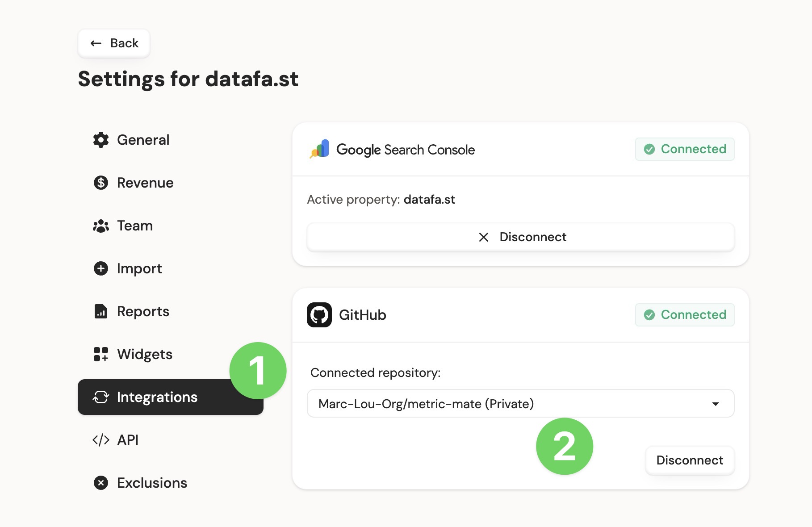Disconnect Google Search Console
This screenshot has width=812, height=527.
(521, 237)
